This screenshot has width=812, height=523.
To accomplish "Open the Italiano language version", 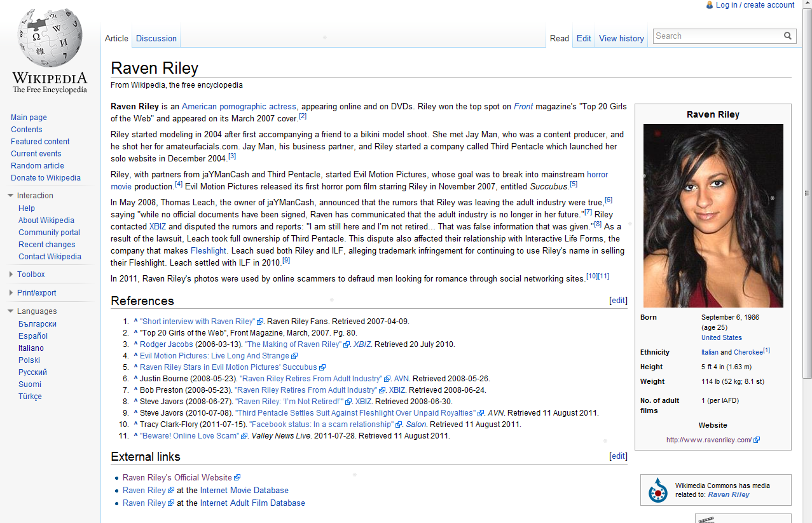I will tap(31, 348).
